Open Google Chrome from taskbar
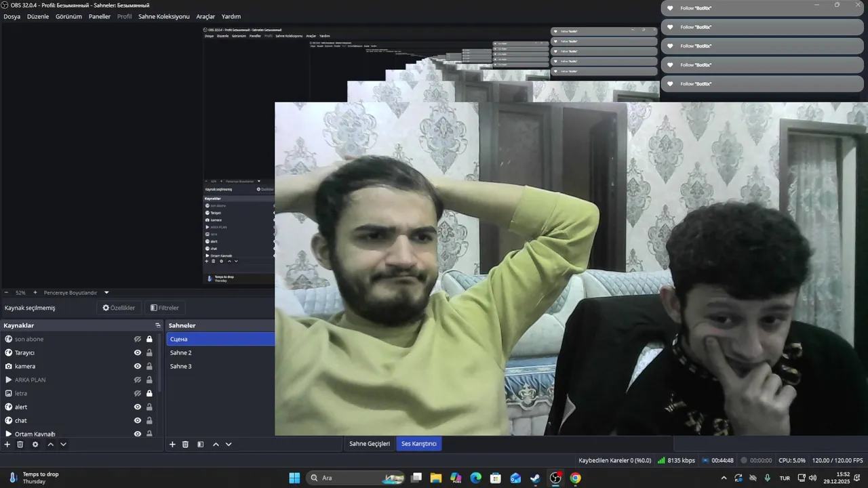Screen dimensions: 868x488 [x=575, y=478]
